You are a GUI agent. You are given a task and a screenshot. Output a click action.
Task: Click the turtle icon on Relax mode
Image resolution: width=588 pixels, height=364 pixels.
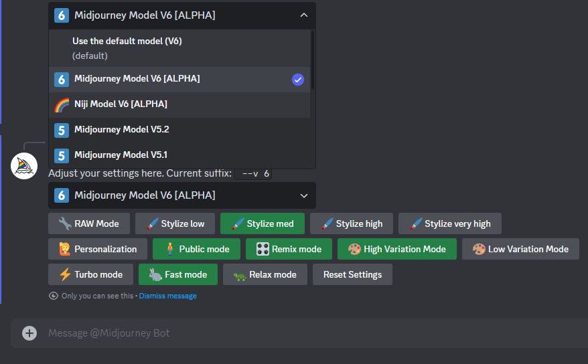(x=240, y=276)
